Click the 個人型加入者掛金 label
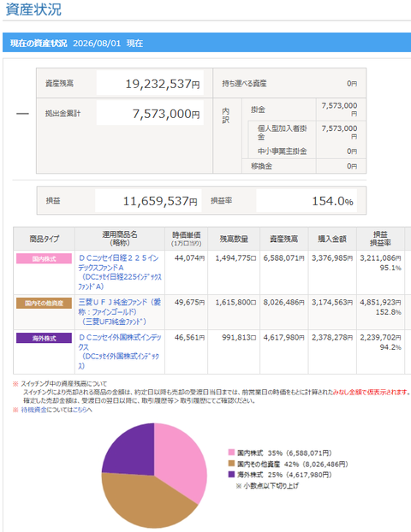411x532 pixels. click(282, 133)
